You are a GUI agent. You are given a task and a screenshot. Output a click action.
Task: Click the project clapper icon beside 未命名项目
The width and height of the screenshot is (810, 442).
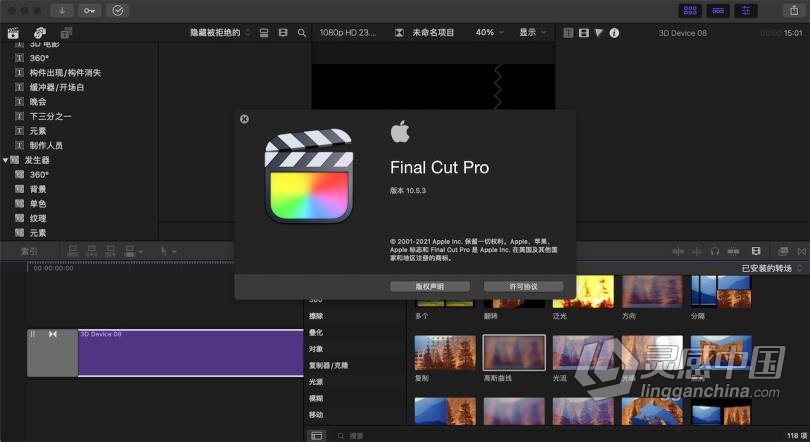tap(399, 33)
